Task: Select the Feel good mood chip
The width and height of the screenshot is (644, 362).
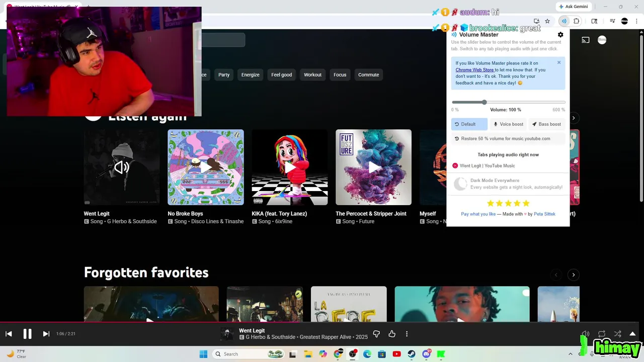Action: (281, 75)
